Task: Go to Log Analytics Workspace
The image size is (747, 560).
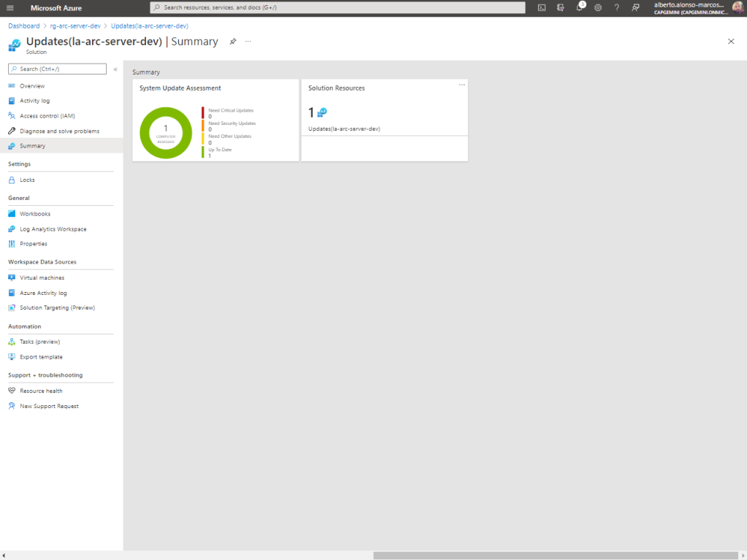Action: pos(53,229)
